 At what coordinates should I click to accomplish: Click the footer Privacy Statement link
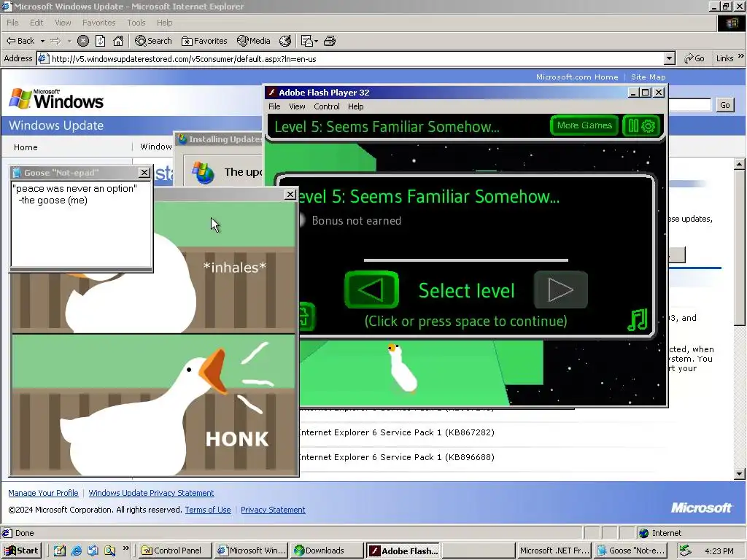[x=273, y=510]
